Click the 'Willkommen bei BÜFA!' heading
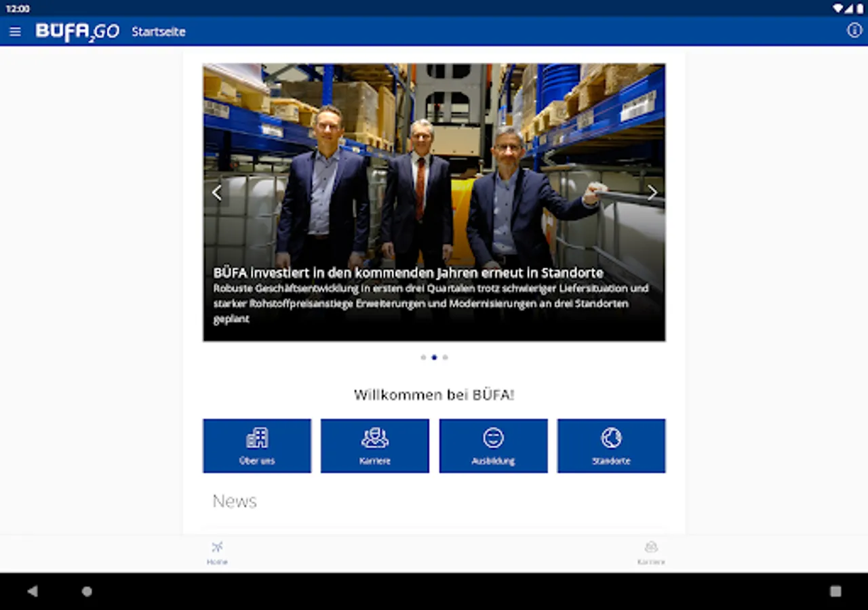 coord(434,394)
